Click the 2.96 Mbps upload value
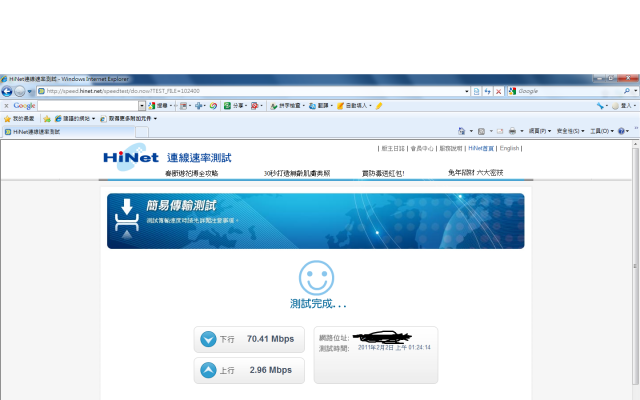The width and height of the screenshot is (640, 400). pos(271,370)
